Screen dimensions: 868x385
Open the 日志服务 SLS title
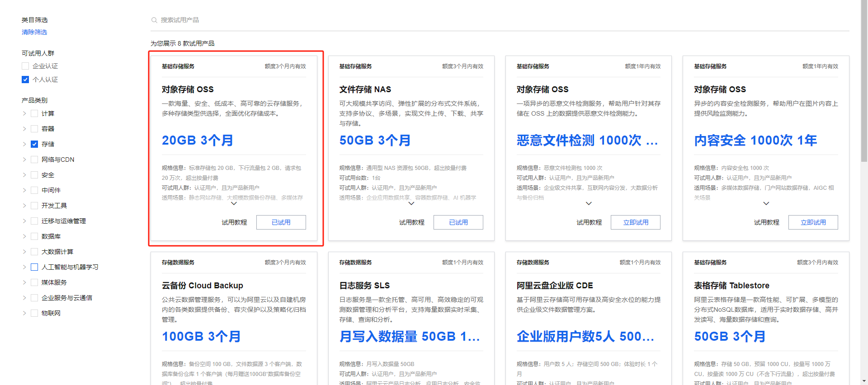click(x=364, y=286)
